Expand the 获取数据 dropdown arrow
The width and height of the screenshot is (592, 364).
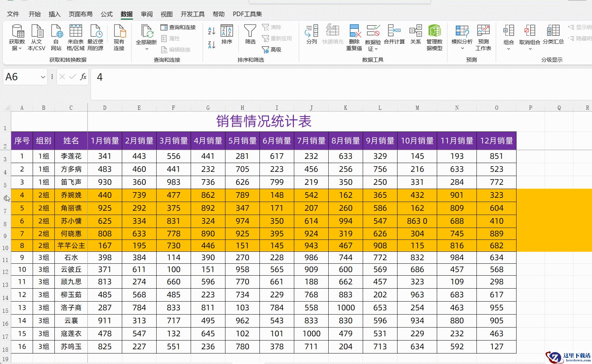20,48
